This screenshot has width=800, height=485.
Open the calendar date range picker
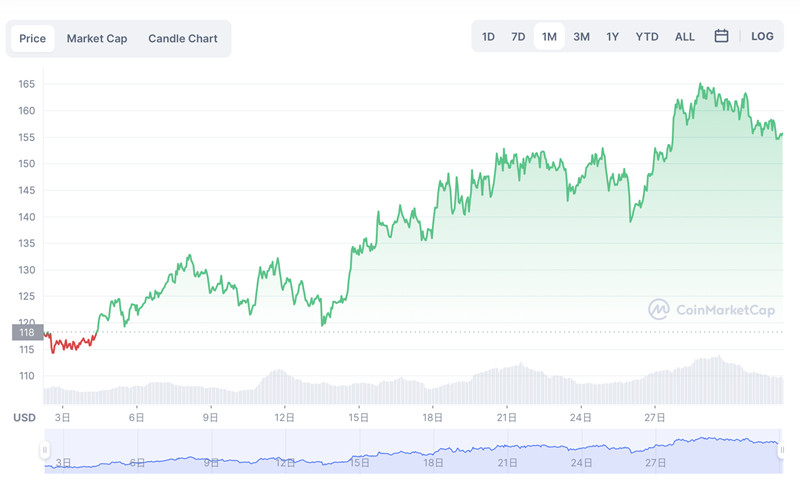click(721, 36)
